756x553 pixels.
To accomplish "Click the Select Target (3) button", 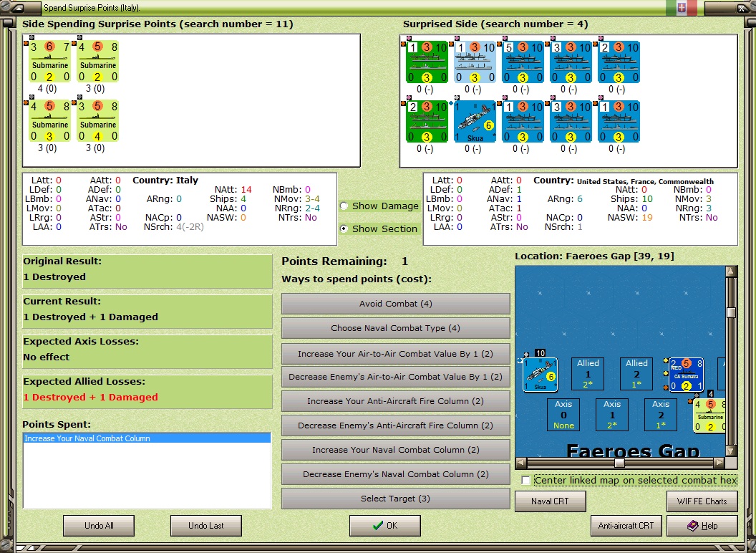I will (x=395, y=499).
